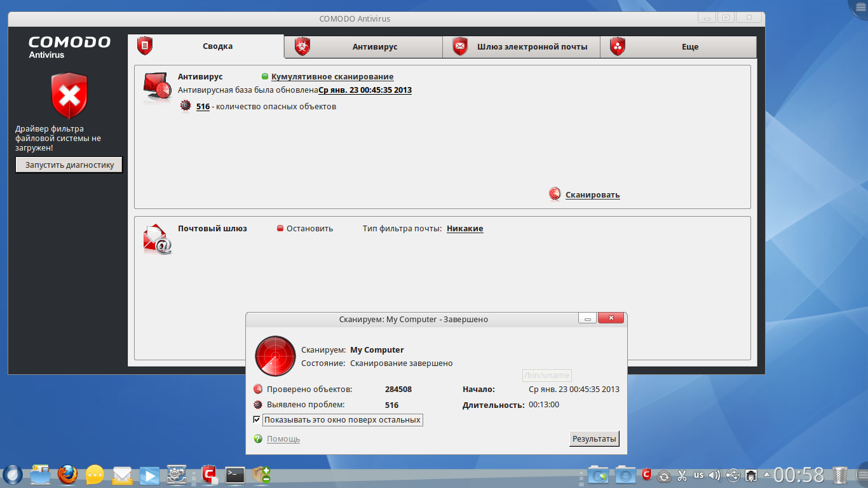The width and height of the screenshot is (868, 488).
Task: Open the yellow chat bubble messenger
Action: pos(95,474)
